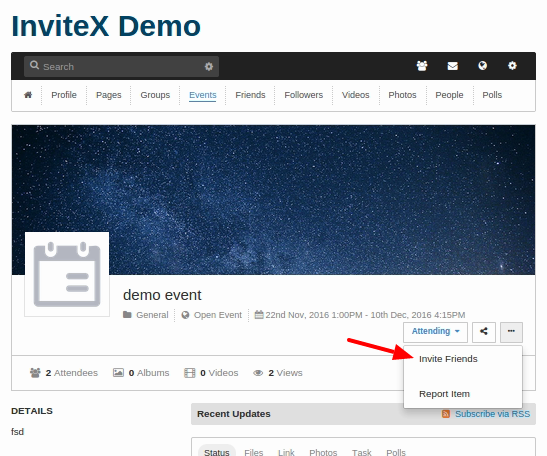The image size is (547, 456).
Task: Open the Subscribe via RSS link
Action: pos(492,414)
